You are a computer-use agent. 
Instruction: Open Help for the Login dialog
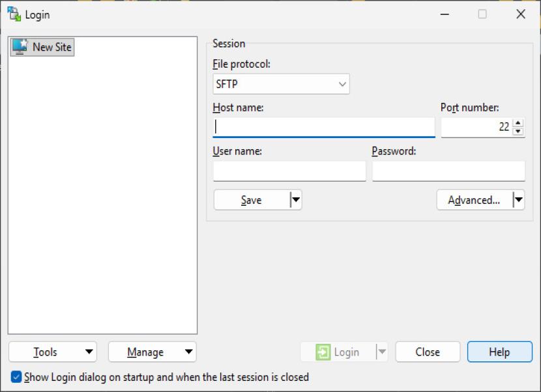[x=499, y=352]
